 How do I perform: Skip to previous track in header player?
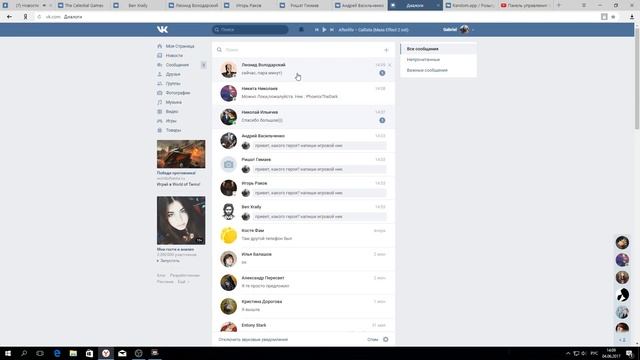tap(316, 29)
